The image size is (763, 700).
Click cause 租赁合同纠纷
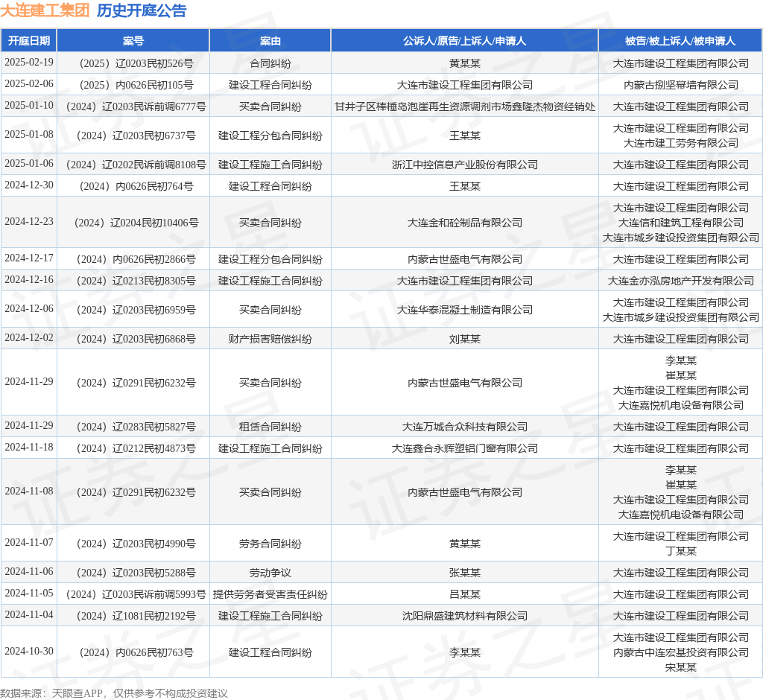coord(270,427)
